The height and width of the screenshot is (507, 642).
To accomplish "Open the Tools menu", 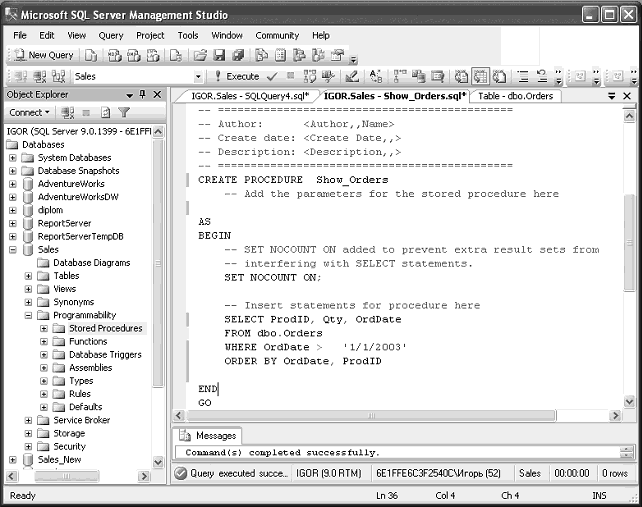I will point(188,36).
